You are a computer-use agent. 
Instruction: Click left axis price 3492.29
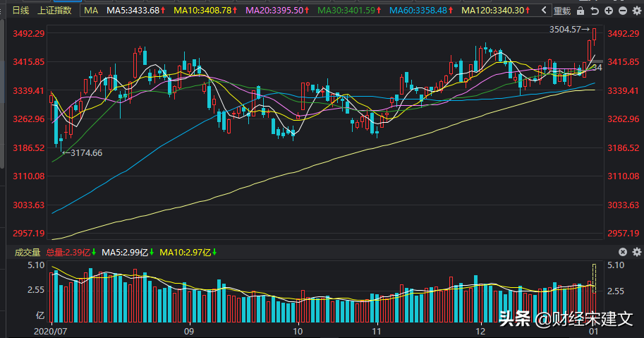coord(29,34)
